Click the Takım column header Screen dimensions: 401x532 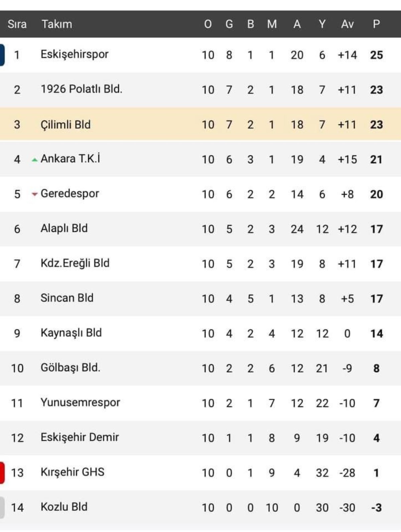(x=56, y=24)
